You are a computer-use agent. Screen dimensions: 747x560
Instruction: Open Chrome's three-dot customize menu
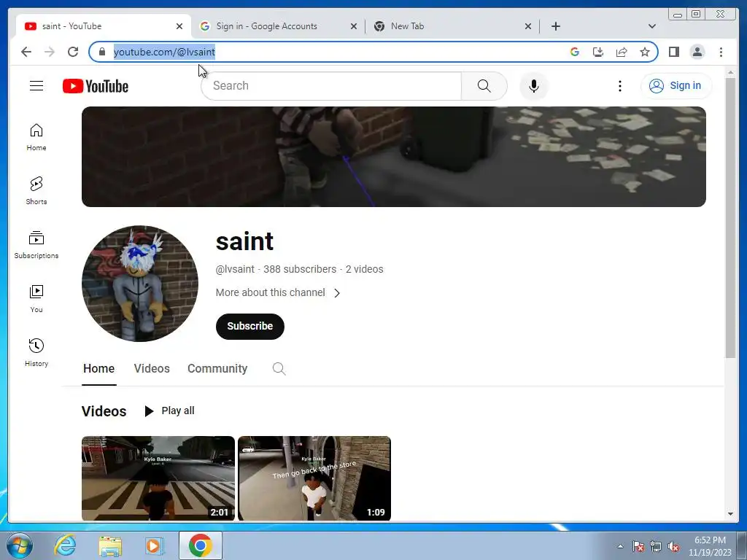coord(721,52)
